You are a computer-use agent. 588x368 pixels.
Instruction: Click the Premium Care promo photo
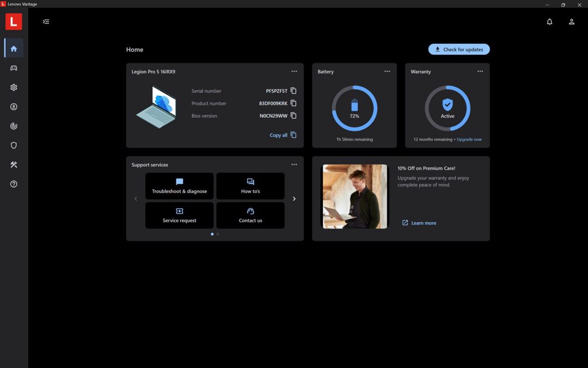355,196
